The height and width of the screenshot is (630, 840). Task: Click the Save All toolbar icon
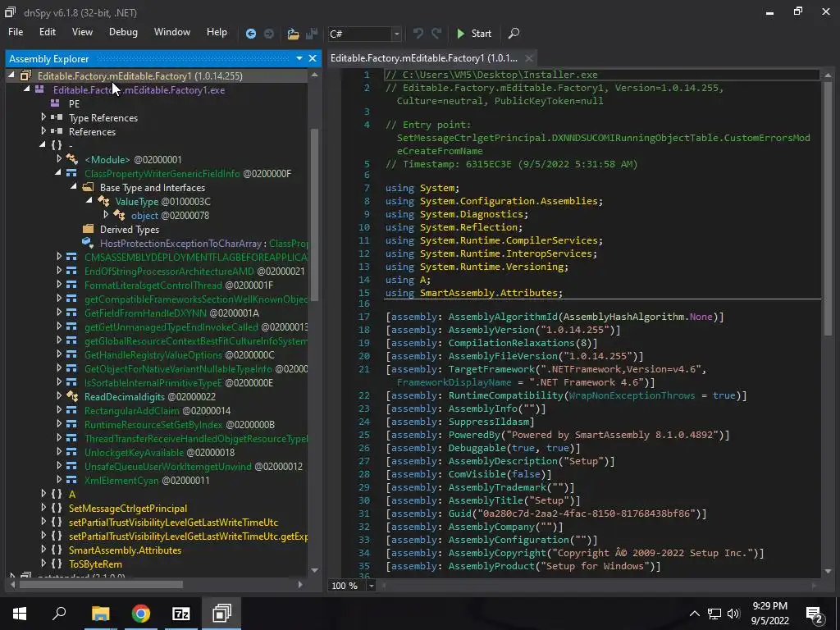312,33
